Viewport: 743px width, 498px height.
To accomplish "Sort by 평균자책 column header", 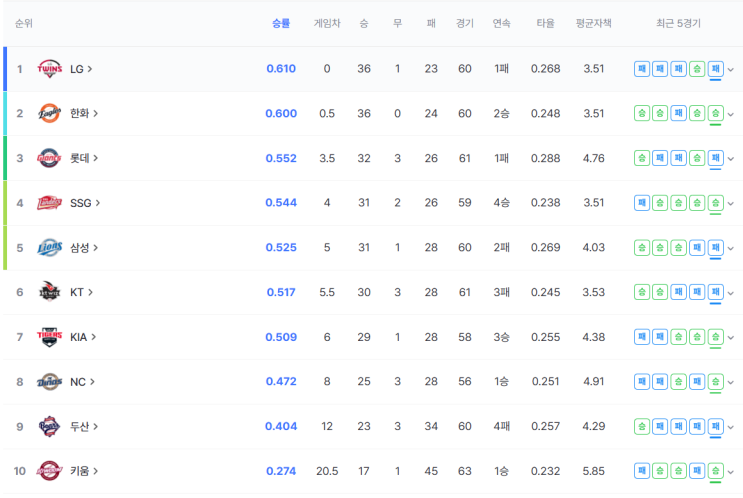I will point(594,23).
